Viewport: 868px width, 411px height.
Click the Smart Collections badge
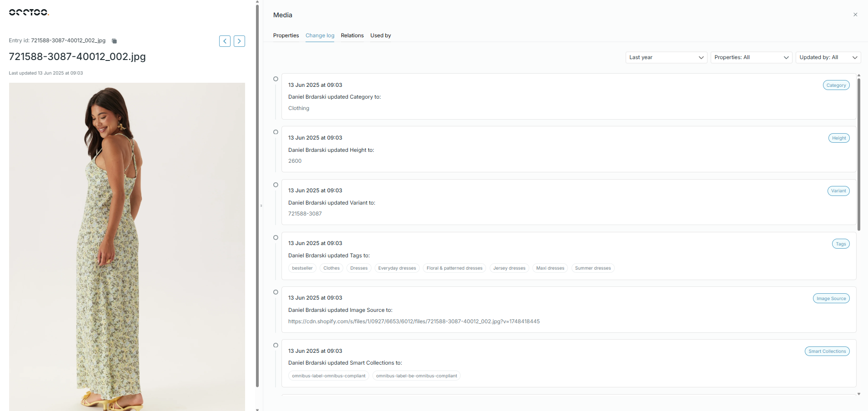tap(827, 351)
